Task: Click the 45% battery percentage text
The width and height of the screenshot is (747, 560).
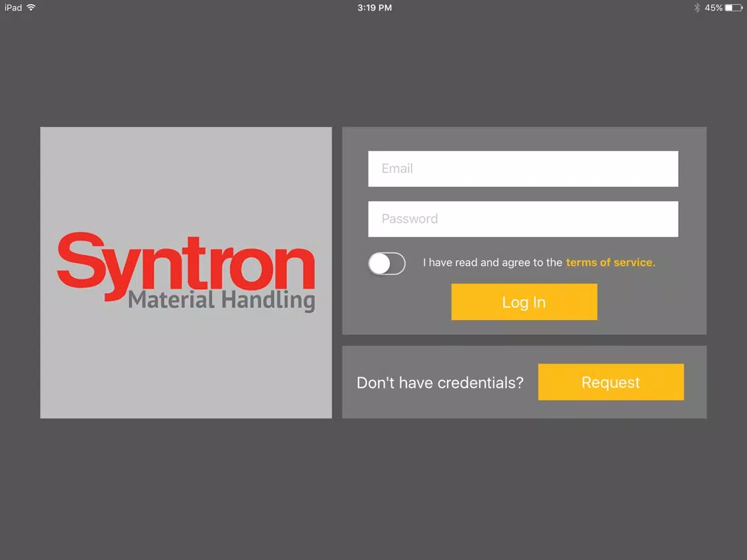Action: 713,8
